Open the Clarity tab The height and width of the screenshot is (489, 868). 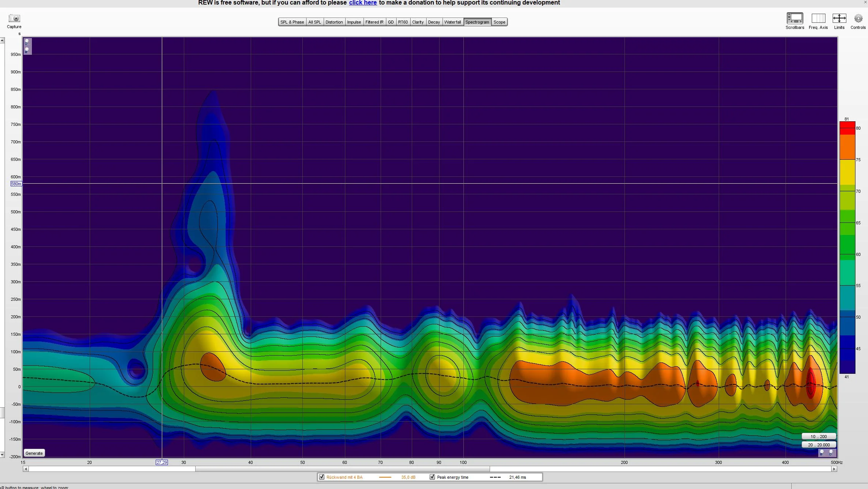[418, 22]
